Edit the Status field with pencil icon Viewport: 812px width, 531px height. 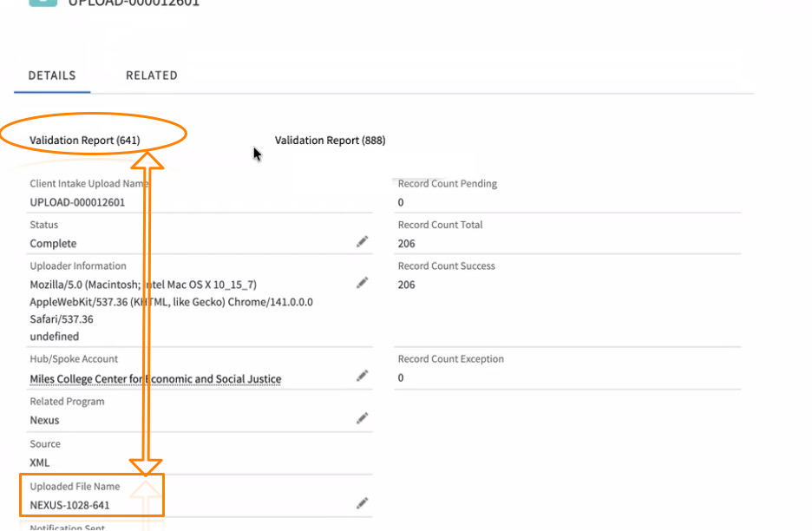click(363, 241)
